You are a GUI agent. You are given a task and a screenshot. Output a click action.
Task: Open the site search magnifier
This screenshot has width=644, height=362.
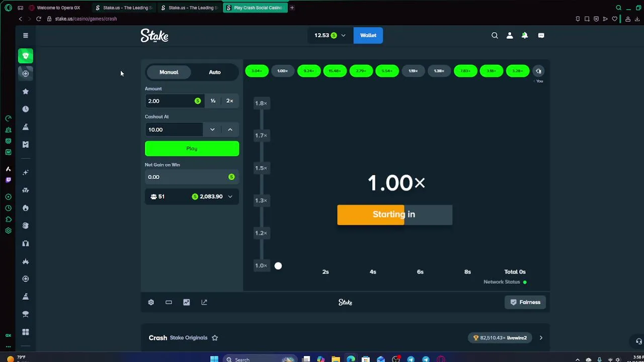(495, 35)
